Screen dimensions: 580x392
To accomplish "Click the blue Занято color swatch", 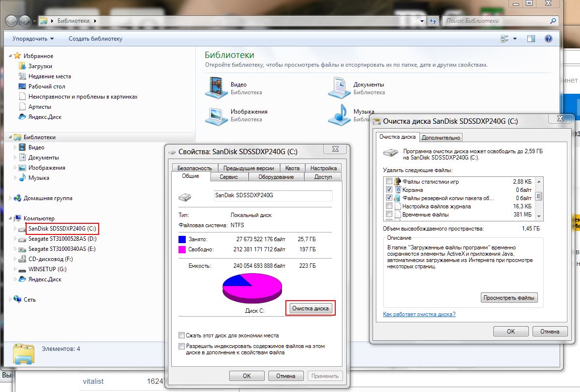I will coord(182,239).
